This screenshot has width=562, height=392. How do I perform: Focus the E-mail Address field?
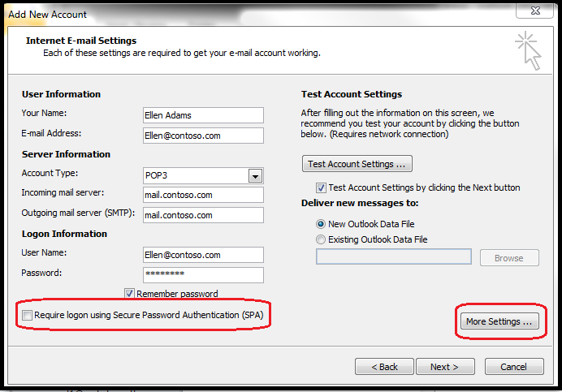coord(203,135)
